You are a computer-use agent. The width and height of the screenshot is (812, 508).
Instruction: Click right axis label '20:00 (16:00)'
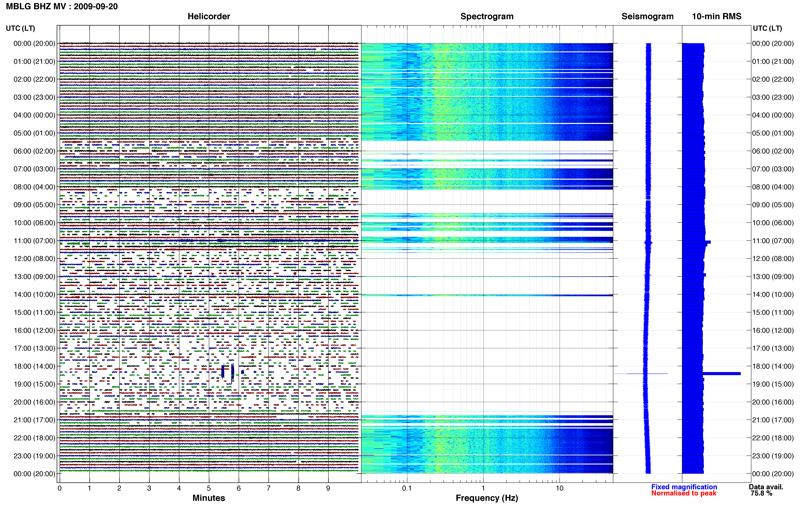coord(773,402)
